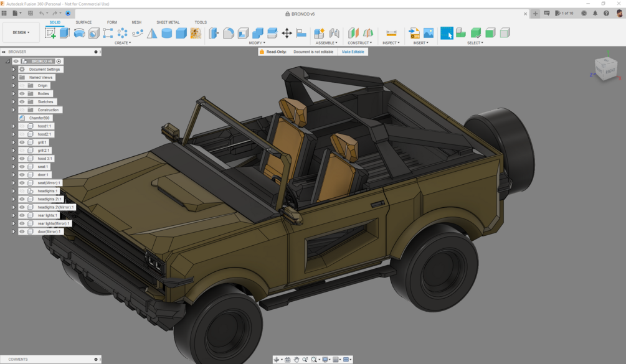Image resolution: width=626 pixels, height=364 pixels.
Task: Create a Cylinder primitive
Action: click(x=166, y=33)
